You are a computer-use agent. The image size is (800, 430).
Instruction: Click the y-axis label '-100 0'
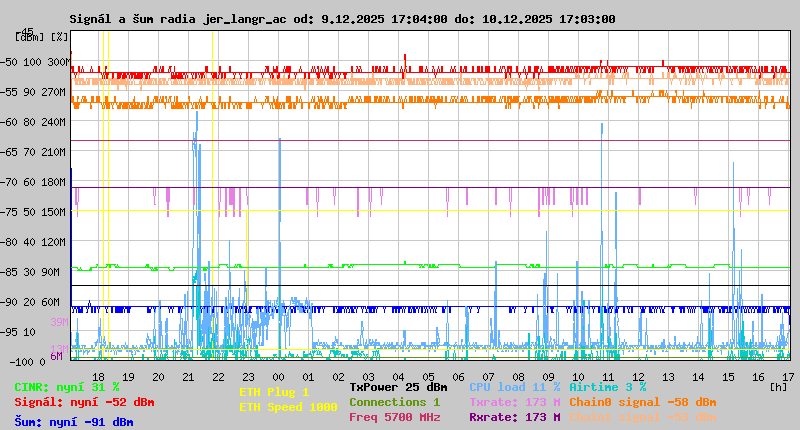(x=28, y=362)
